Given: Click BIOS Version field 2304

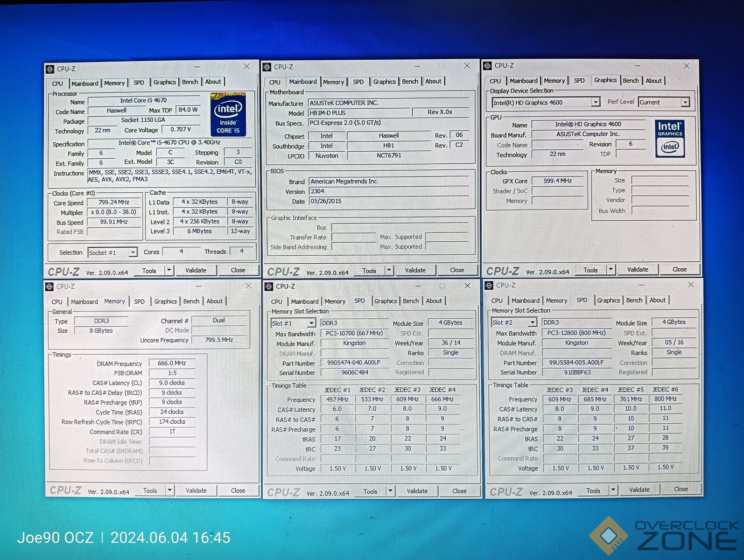Looking at the screenshot, I should [x=388, y=191].
